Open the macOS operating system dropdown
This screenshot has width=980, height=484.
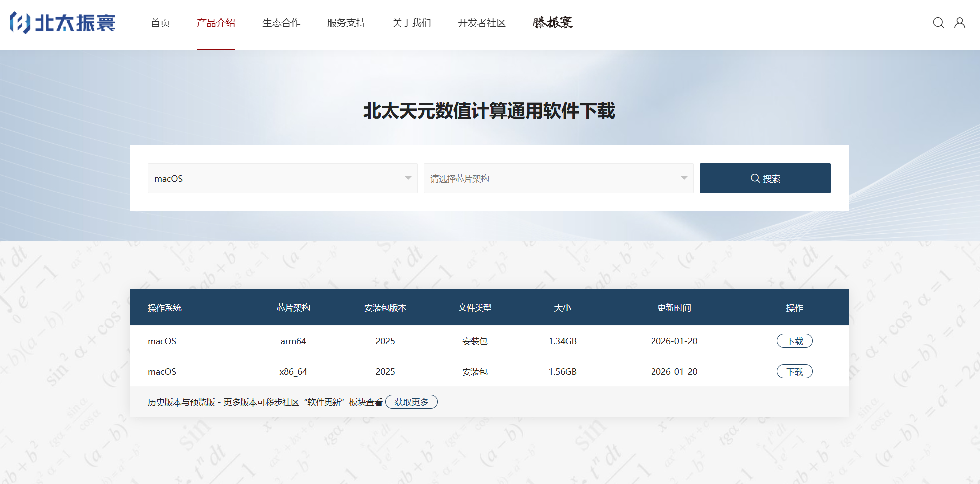point(283,178)
